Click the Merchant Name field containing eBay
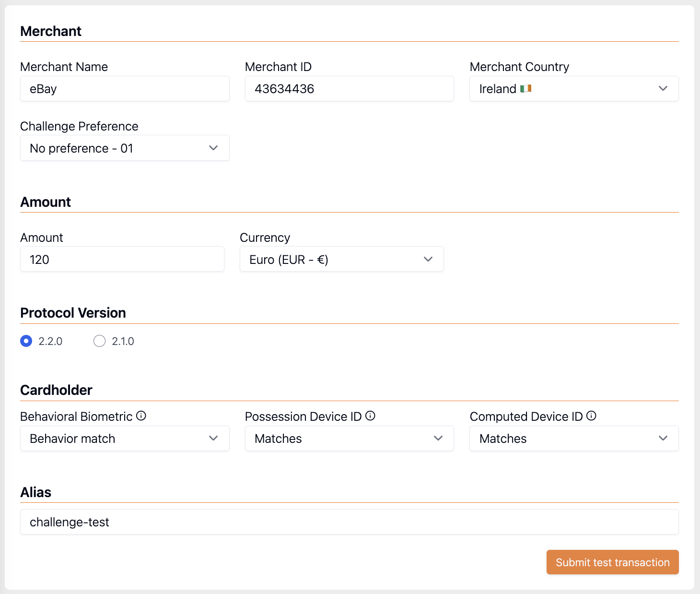700x594 pixels. coord(125,88)
